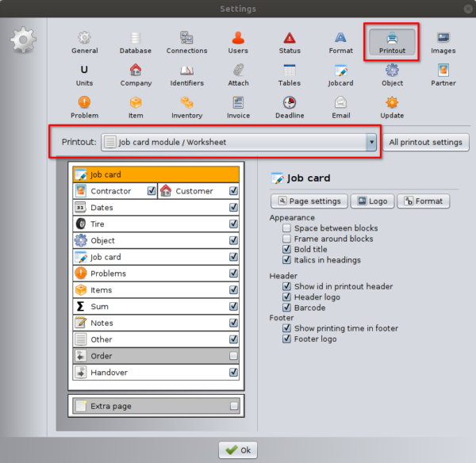Open the Deadline settings section
Viewport: 476px width, 463px height.
click(x=290, y=108)
